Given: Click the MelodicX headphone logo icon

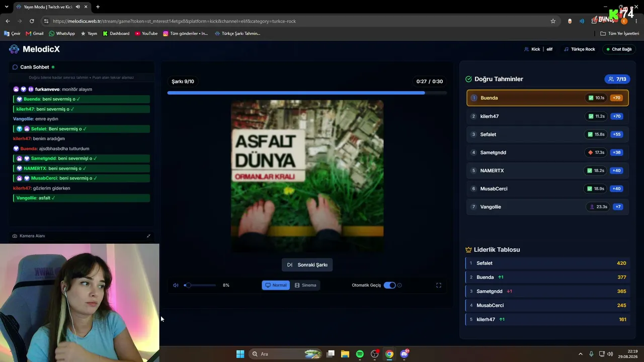Looking at the screenshot, I should tap(14, 49).
